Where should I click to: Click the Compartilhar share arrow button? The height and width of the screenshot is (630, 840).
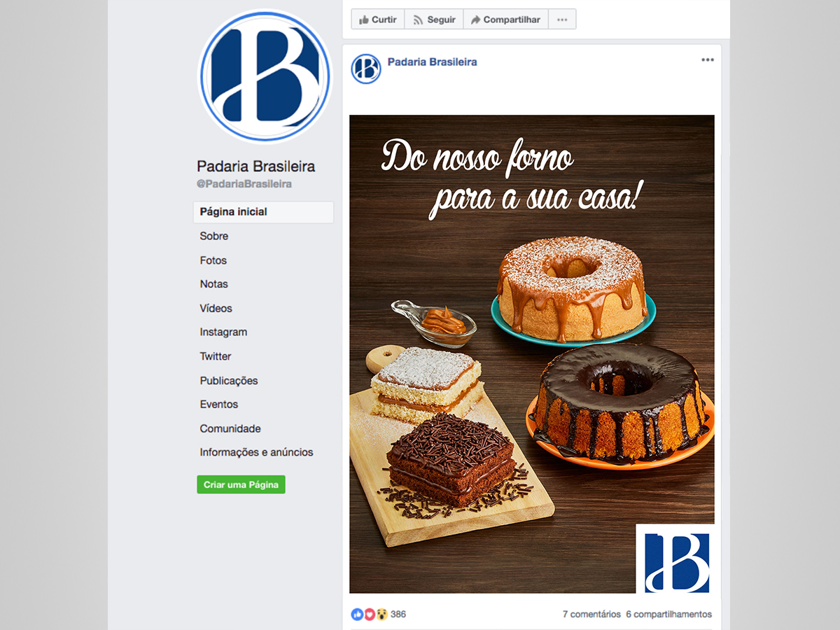coord(505,20)
